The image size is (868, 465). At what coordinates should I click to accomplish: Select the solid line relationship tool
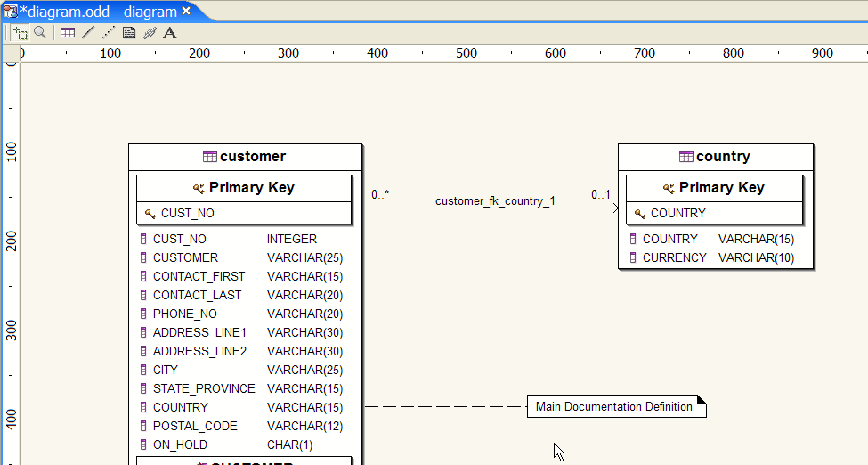click(87, 33)
